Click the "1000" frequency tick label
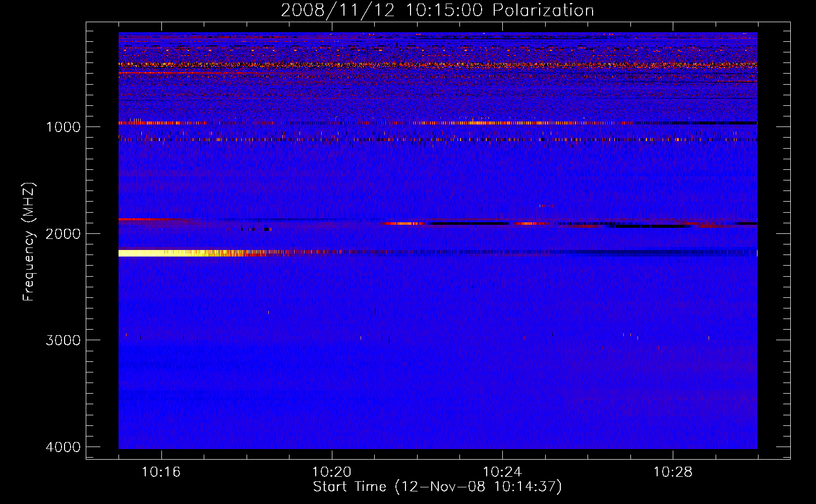 click(63, 127)
